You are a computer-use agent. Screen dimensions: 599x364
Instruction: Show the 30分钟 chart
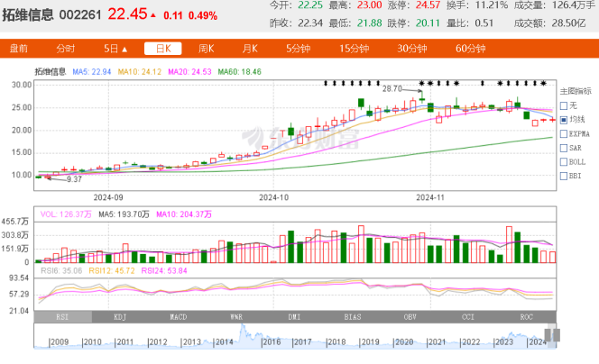click(411, 49)
